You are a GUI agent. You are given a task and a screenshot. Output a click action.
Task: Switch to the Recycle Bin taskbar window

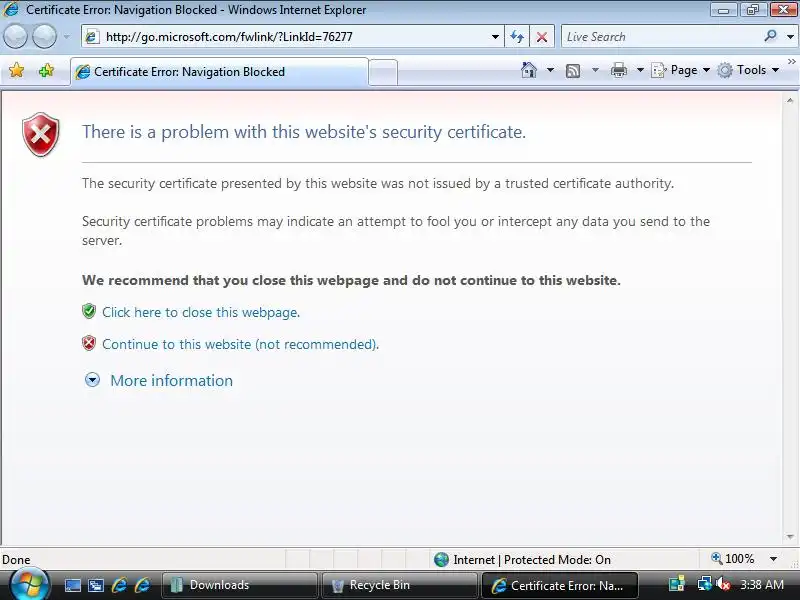(x=399, y=585)
